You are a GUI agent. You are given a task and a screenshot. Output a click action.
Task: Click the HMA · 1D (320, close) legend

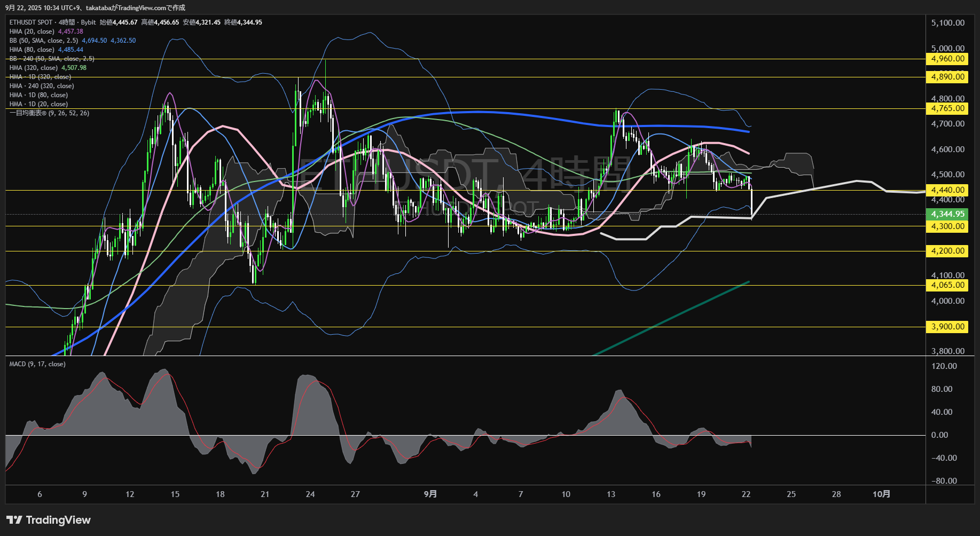40,77
